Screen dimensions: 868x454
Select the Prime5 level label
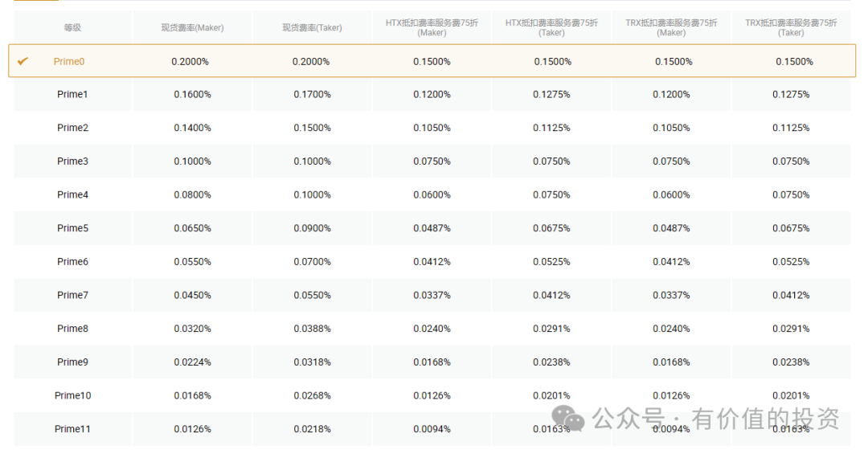pos(72,228)
